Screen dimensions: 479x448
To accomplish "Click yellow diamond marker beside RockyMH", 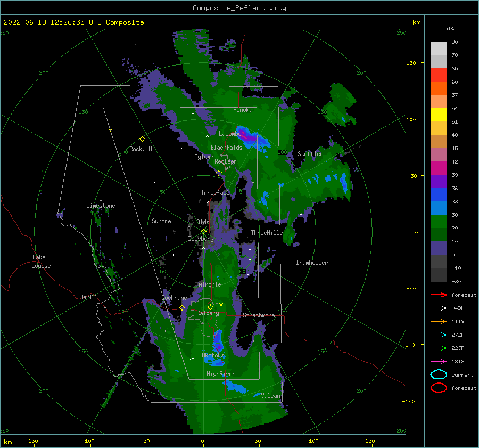I will (142, 139).
